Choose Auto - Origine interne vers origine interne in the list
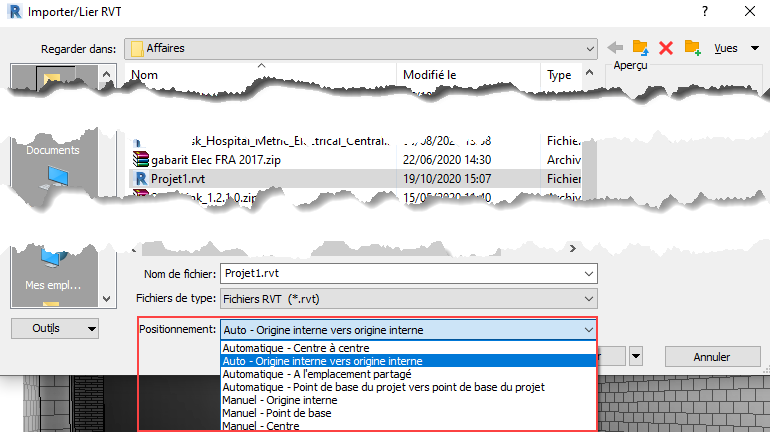 click(409, 361)
